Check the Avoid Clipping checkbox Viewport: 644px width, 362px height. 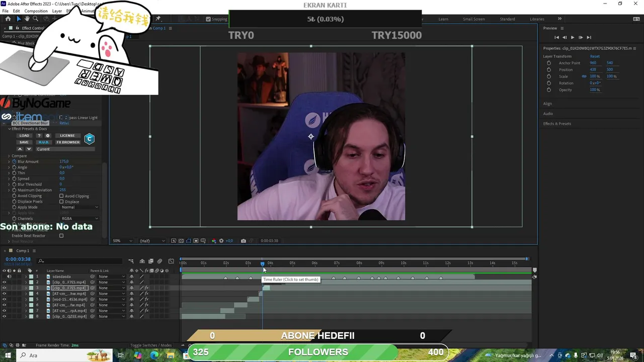tap(61, 196)
